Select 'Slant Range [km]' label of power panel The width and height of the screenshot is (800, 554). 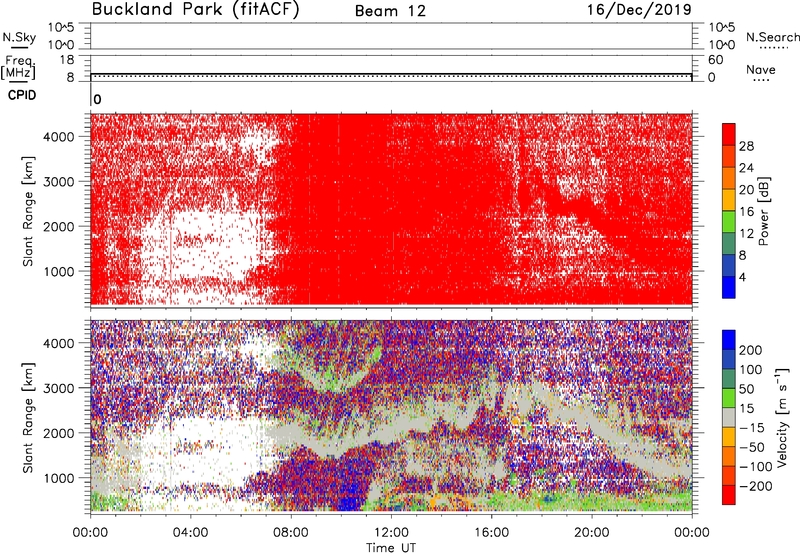point(28,211)
